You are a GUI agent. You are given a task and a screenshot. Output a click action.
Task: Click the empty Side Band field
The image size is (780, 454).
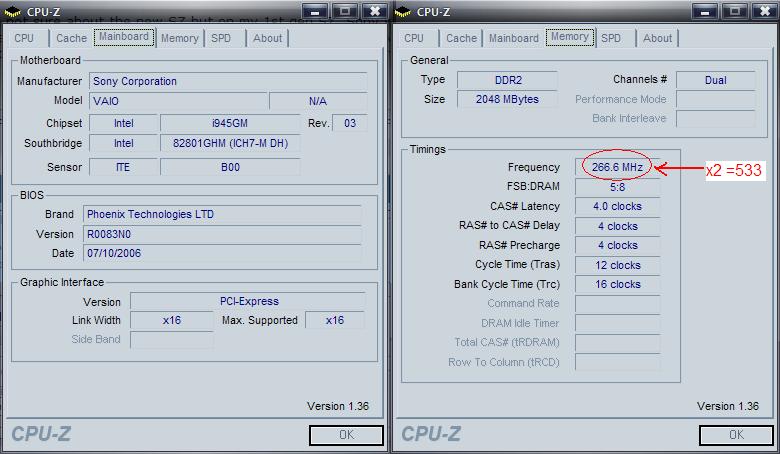(x=172, y=340)
